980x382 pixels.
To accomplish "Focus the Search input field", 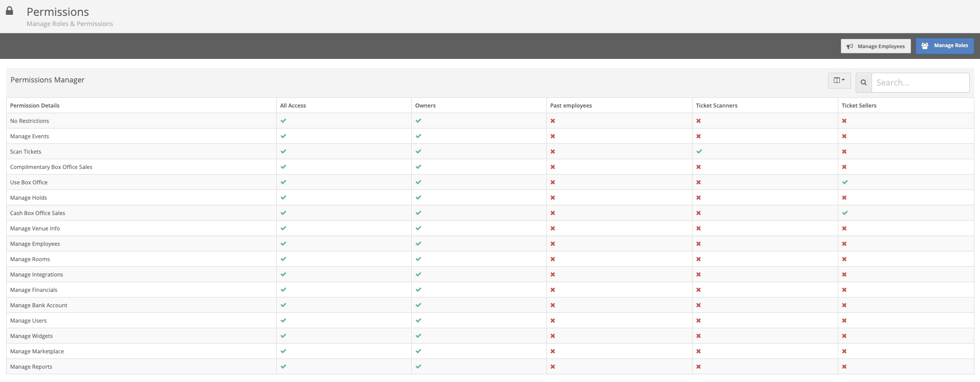I will [920, 82].
